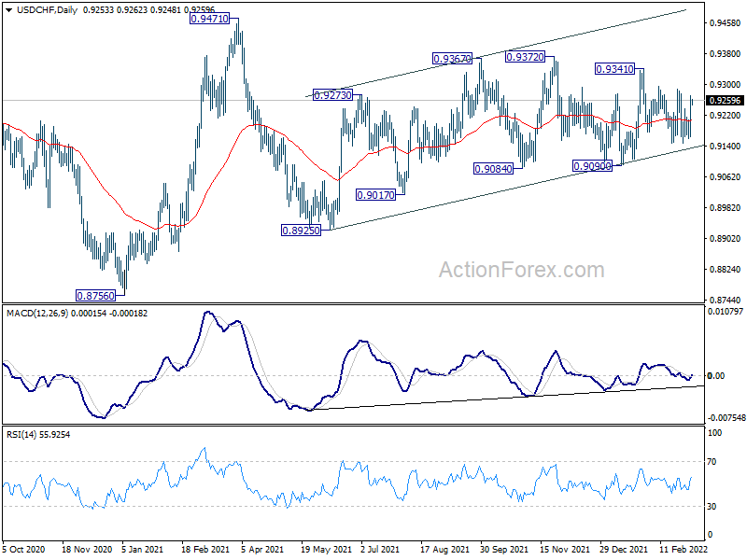The width and height of the screenshot is (747, 560).
Task: Click the 0.92730 channel start label
Action: (332, 95)
